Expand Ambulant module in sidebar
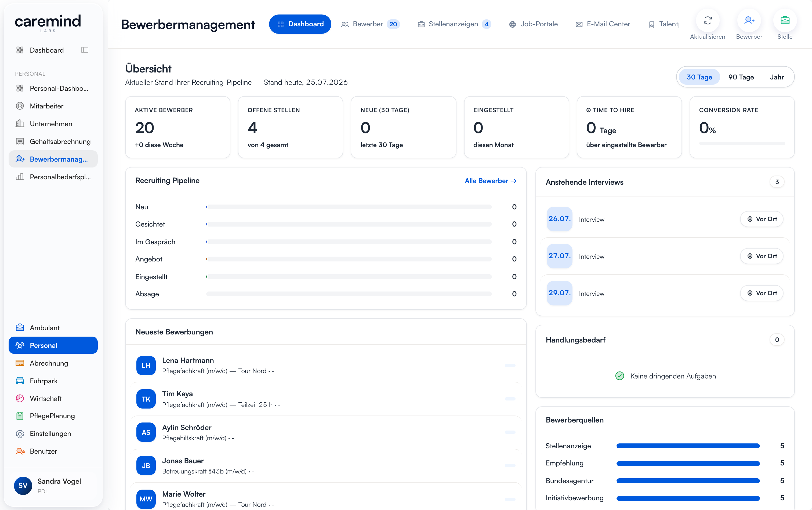Screen dimensions: 812x510 (x=53, y=327)
